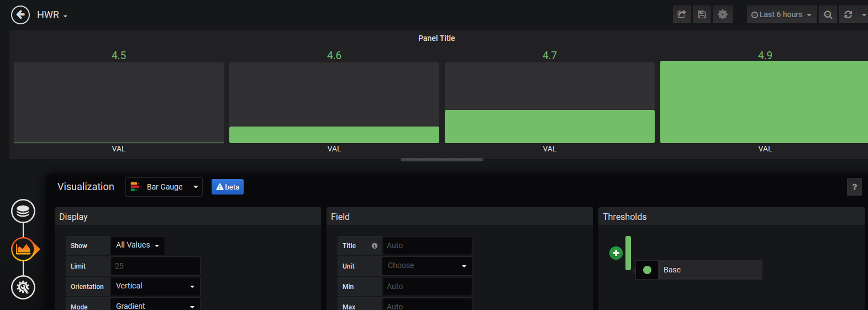Open the help question mark button
The height and width of the screenshot is (310, 868).
point(854,187)
